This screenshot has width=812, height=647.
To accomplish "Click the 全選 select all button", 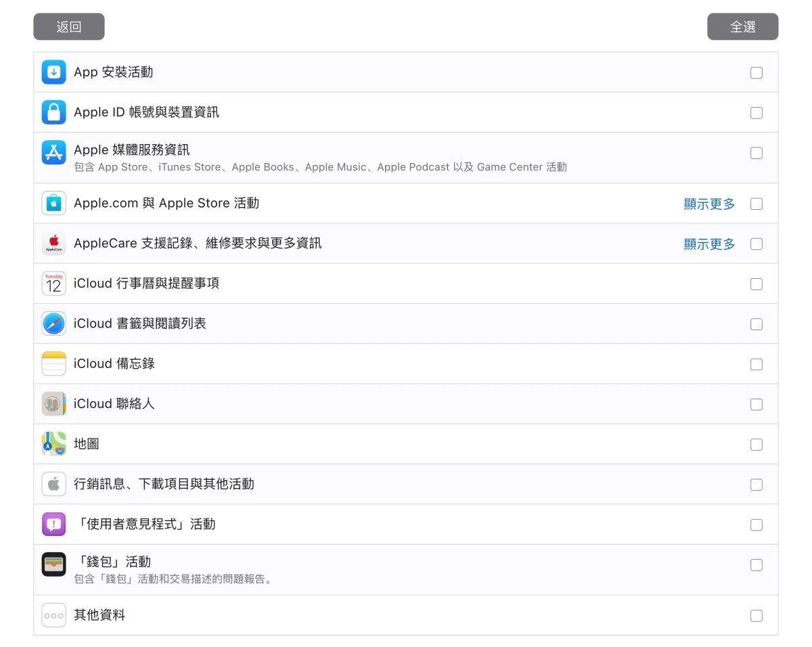I will click(743, 26).
